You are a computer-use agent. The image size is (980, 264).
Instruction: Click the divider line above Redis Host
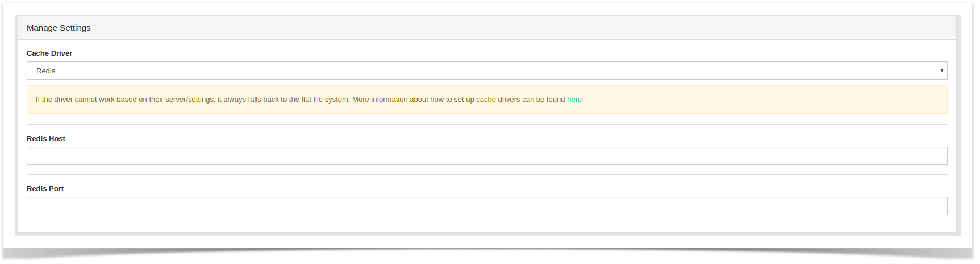[x=487, y=124]
